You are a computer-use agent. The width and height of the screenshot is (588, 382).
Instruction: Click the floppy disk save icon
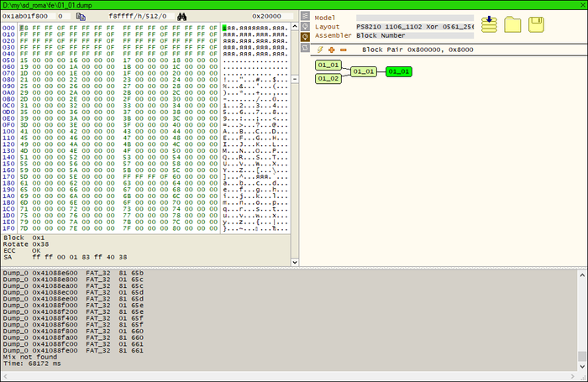click(536, 24)
